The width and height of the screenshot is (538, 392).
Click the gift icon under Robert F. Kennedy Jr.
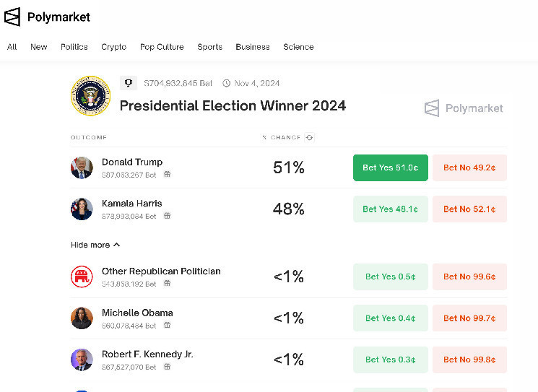tap(167, 367)
